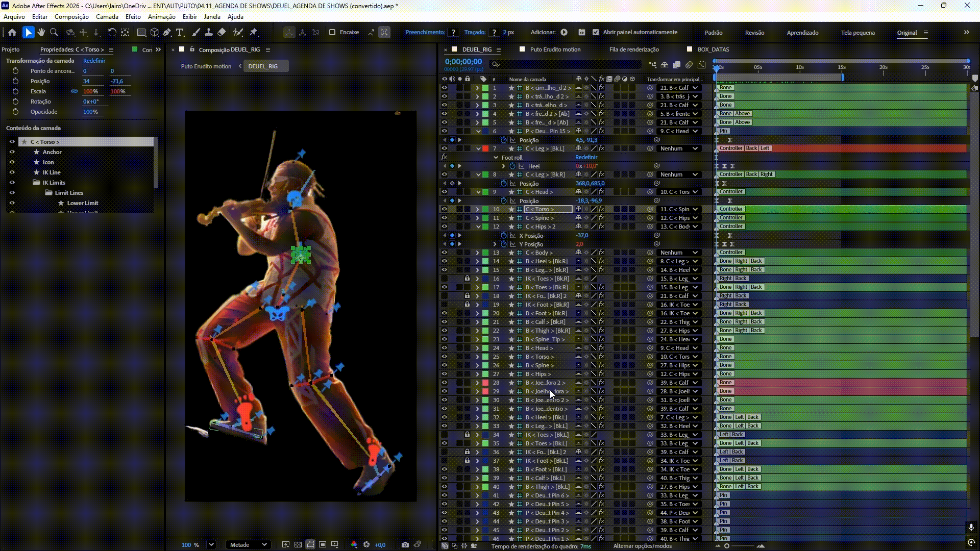The width and height of the screenshot is (980, 551).
Task: Unlock layer 16 IK < Toes > [Bk.R]
Action: [467, 279]
